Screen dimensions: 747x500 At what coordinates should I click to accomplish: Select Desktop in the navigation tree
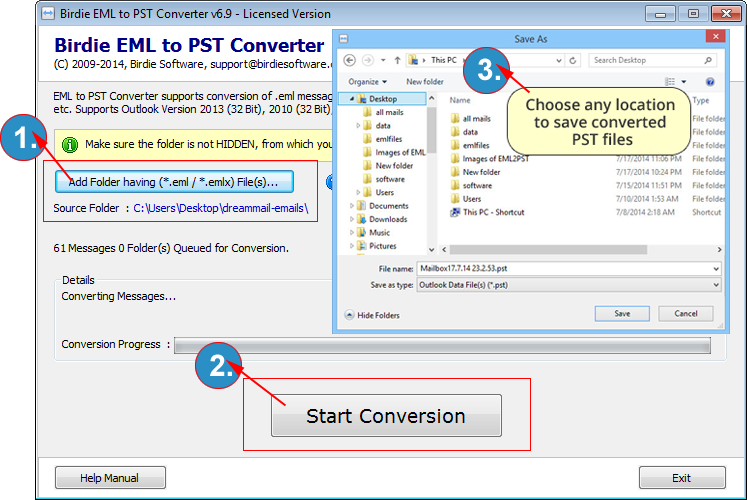click(x=383, y=99)
